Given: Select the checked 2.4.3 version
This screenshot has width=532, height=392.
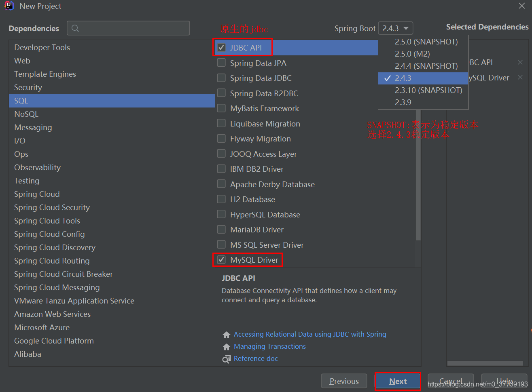Looking at the screenshot, I should [423, 78].
